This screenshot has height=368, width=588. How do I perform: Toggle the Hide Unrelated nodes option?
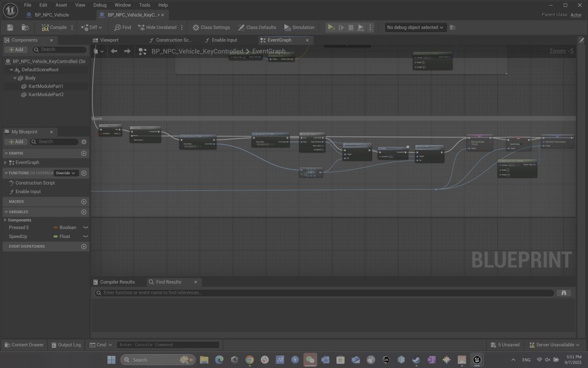pyautogui.click(x=157, y=27)
